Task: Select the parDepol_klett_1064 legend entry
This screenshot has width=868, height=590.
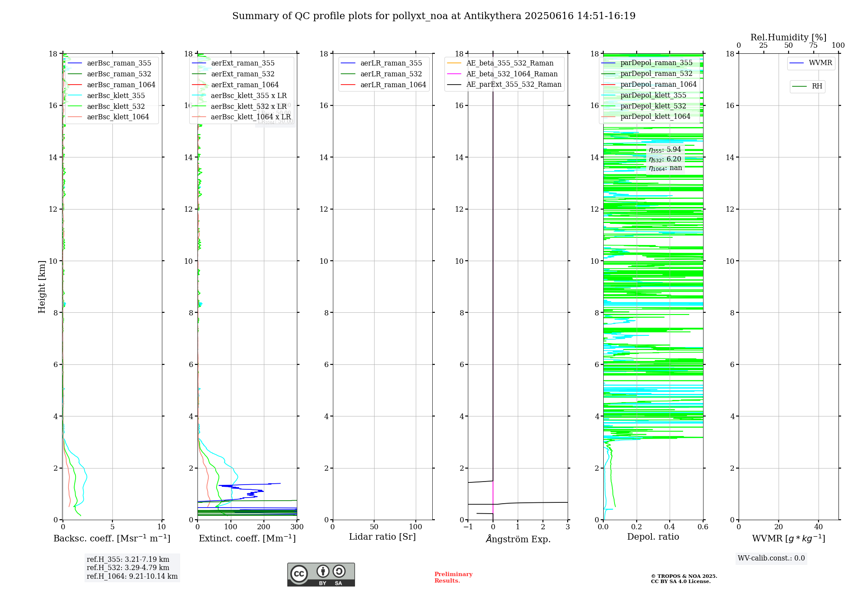Action: [646, 117]
